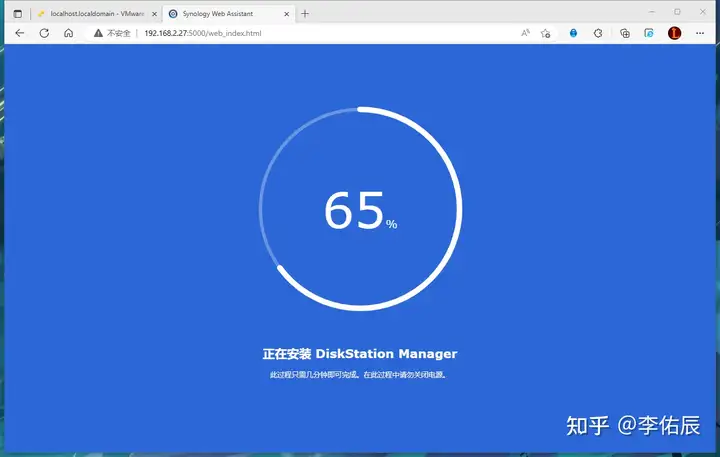
Task: Open the Collections icon
Action: [624, 33]
